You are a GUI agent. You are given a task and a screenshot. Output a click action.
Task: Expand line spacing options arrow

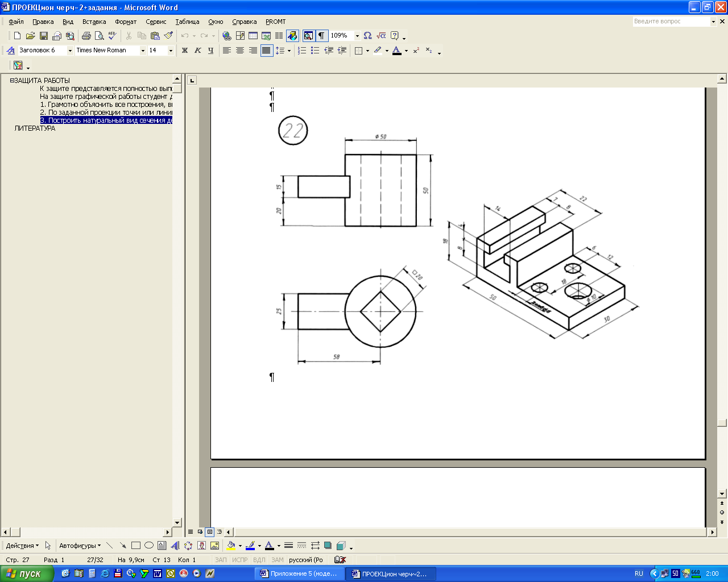(x=289, y=51)
